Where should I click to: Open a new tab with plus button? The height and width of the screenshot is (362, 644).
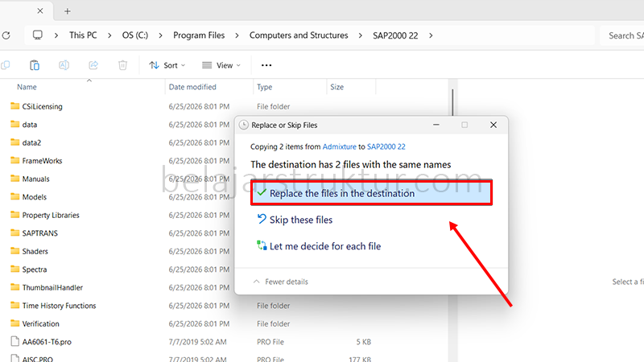tap(68, 11)
